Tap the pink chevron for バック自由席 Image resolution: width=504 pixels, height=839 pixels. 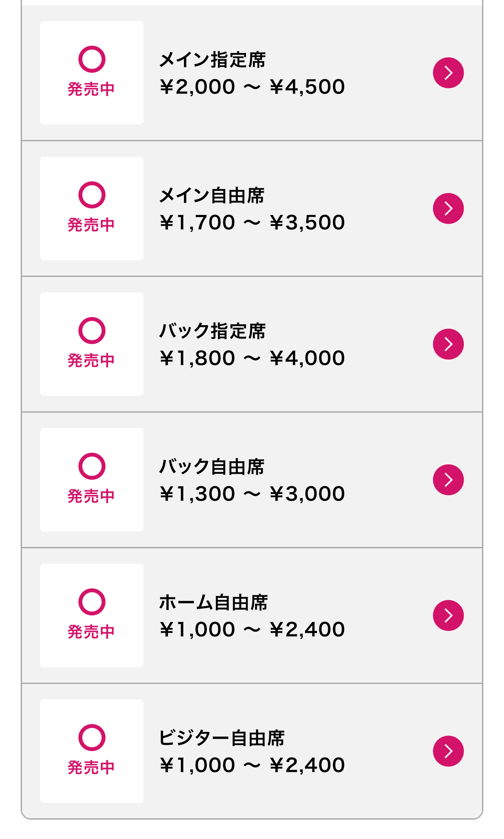click(448, 480)
